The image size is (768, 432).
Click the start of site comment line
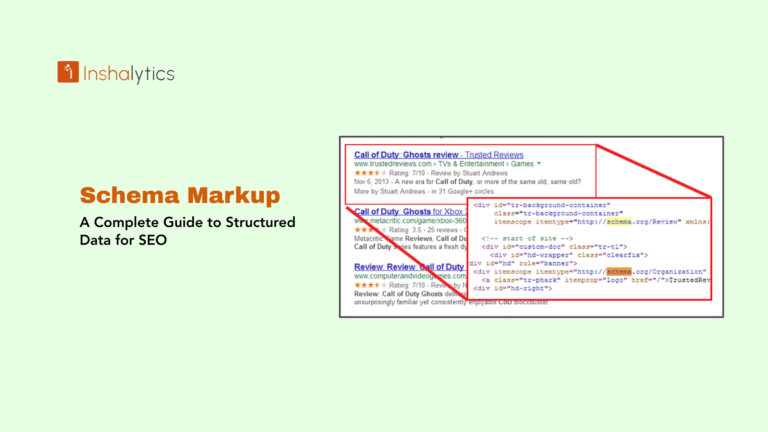[x=527, y=239]
